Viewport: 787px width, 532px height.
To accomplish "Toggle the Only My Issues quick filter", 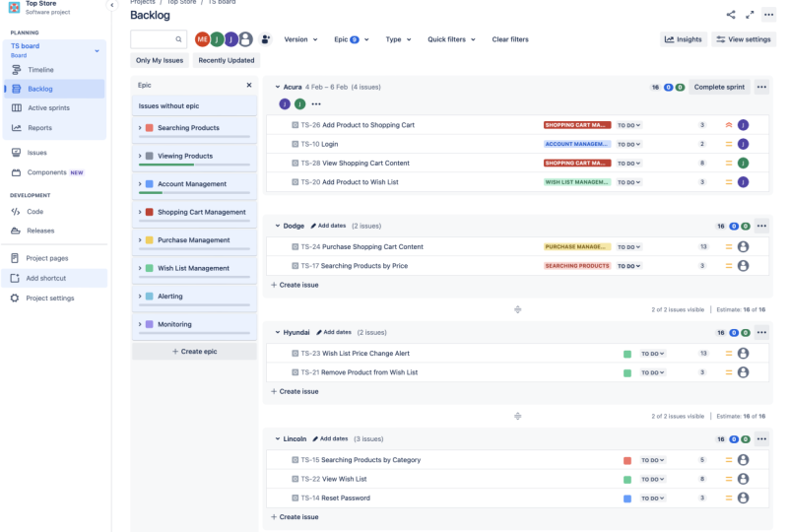I will pos(160,60).
